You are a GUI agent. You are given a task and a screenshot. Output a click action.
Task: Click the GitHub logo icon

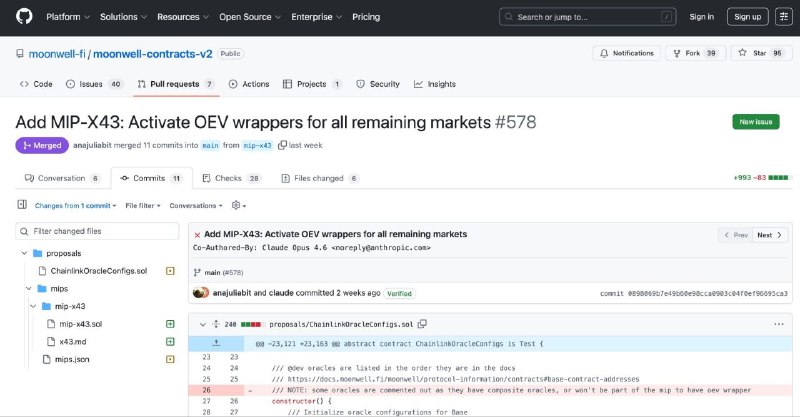(x=24, y=16)
